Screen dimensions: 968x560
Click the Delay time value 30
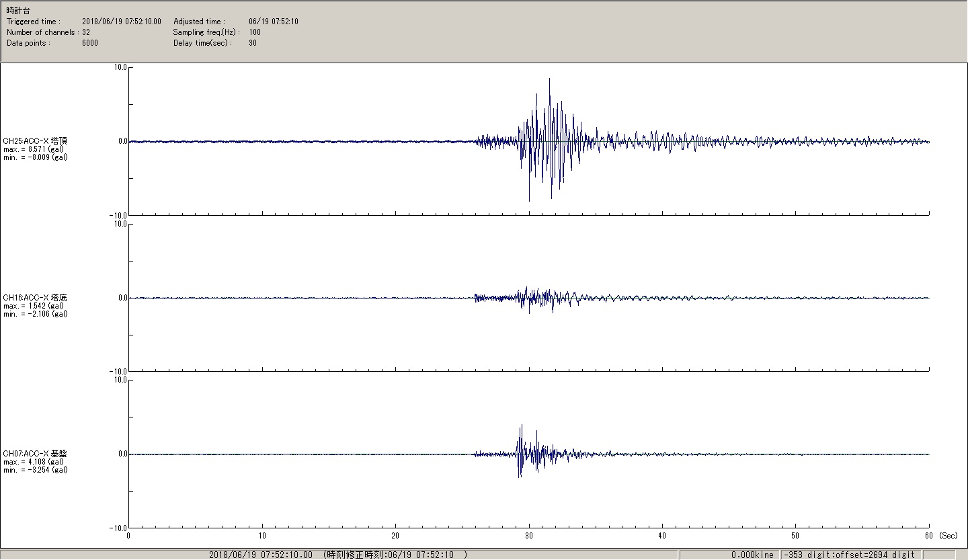(x=253, y=43)
